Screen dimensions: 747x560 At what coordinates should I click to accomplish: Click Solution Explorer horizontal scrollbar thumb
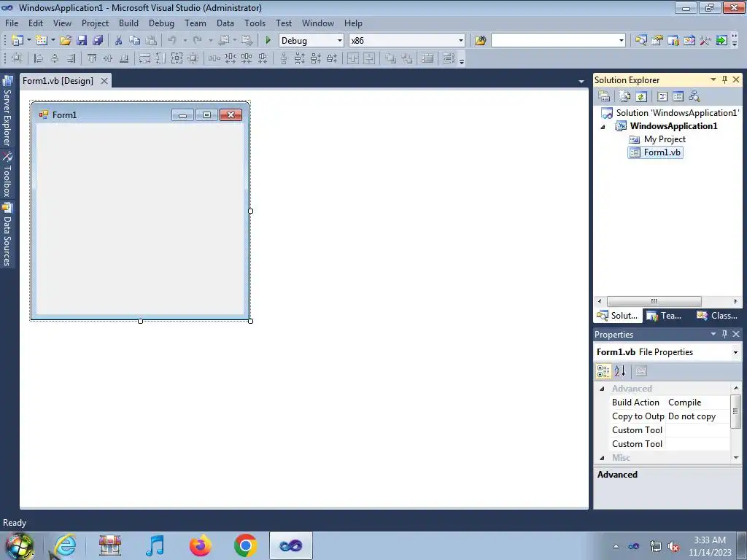click(x=654, y=301)
